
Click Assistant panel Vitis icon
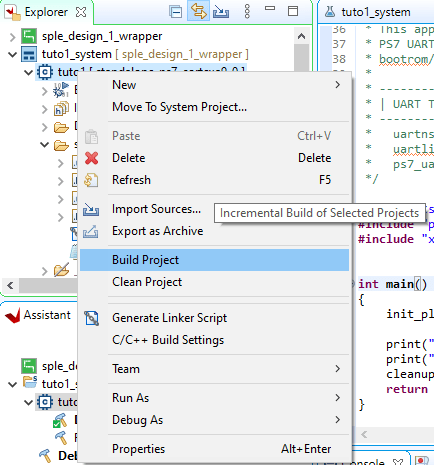pyautogui.click(x=13, y=315)
